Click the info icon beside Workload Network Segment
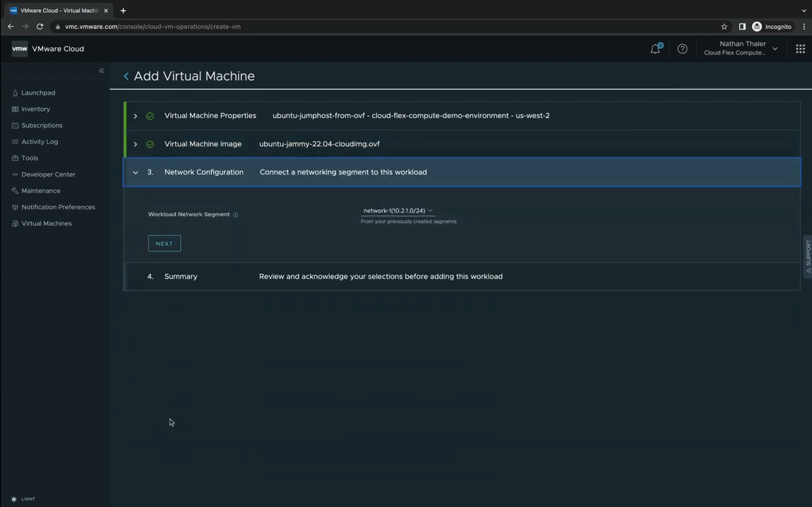The height and width of the screenshot is (507, 812). [x=236, y=215]
